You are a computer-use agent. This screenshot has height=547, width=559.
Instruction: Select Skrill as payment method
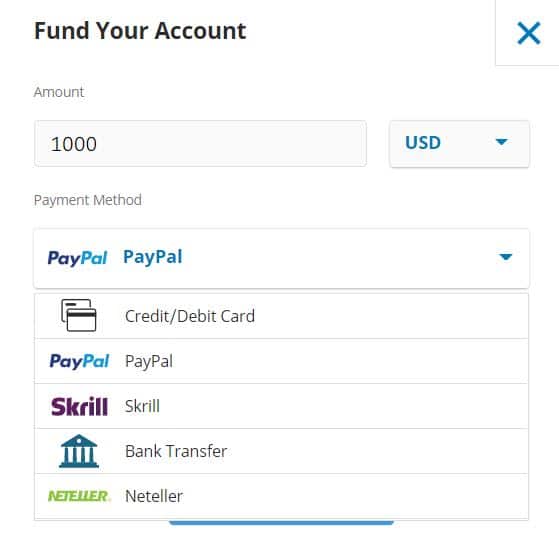[281, 406]
